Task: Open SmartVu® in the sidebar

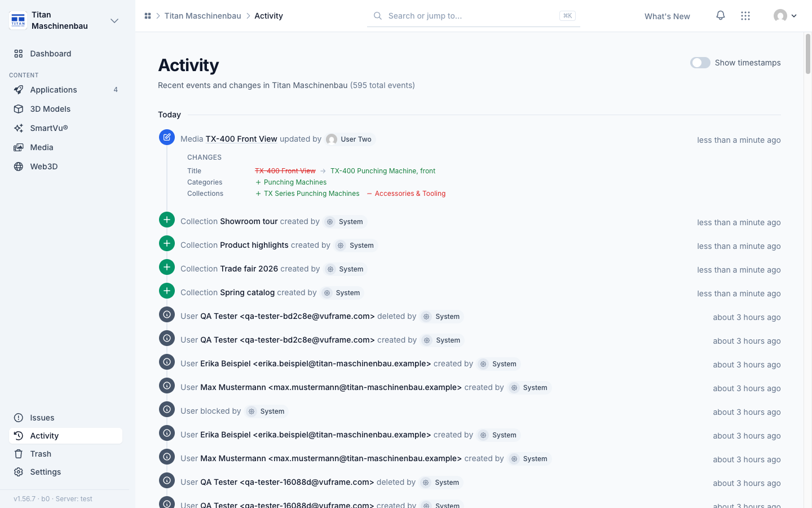Action: pos(65,128)
